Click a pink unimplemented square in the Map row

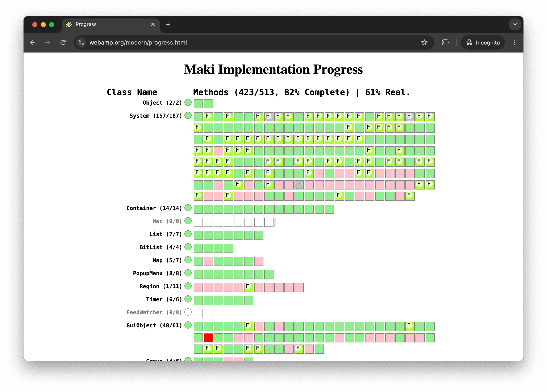click(x=208, y=261)
